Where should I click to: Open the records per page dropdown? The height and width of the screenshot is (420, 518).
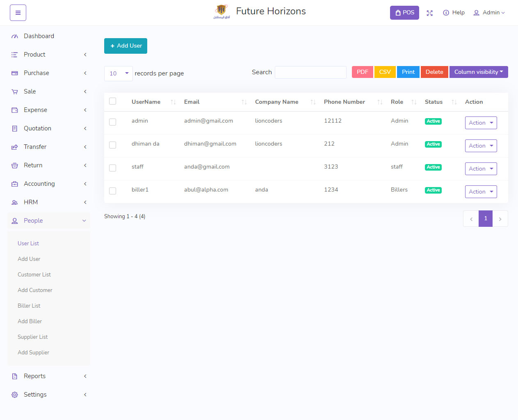118,73
